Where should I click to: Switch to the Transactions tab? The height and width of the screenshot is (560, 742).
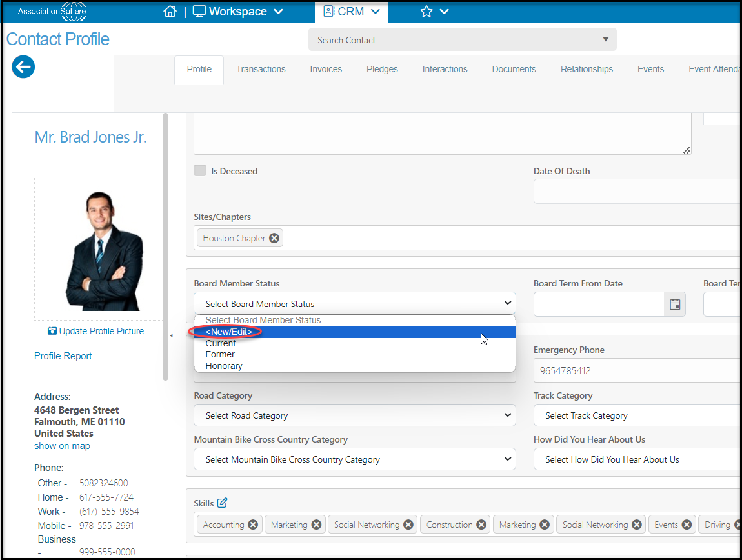261,69
